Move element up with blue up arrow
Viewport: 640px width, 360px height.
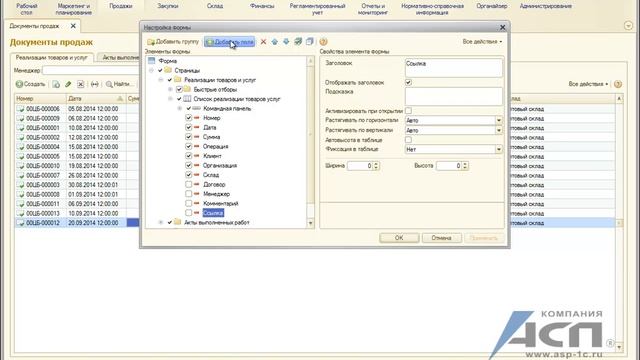(275, 42)
